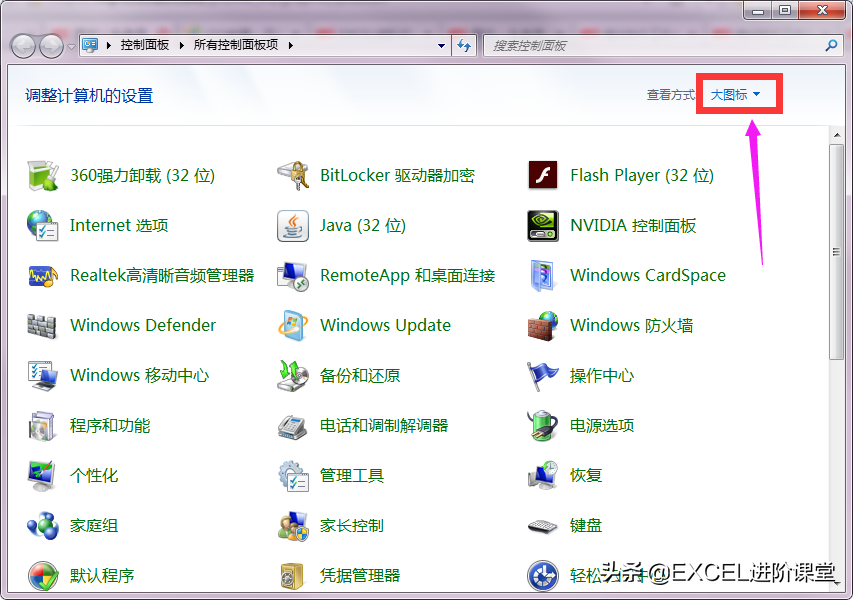Image resolution: width=853 pixels, height=600 pixels.
Task: Open the Flash Player icon
Action: coord(542,175)
